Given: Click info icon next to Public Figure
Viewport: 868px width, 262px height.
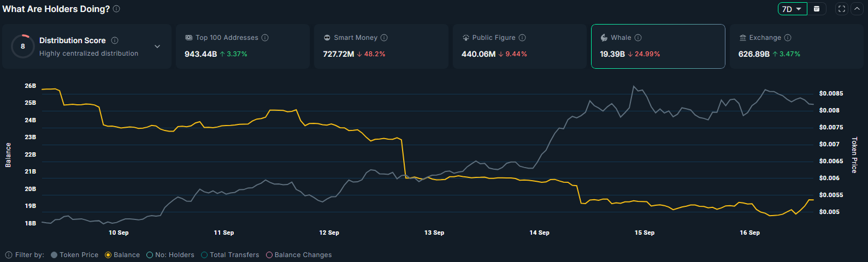Looking at the screenshot, I should [522, 38].
